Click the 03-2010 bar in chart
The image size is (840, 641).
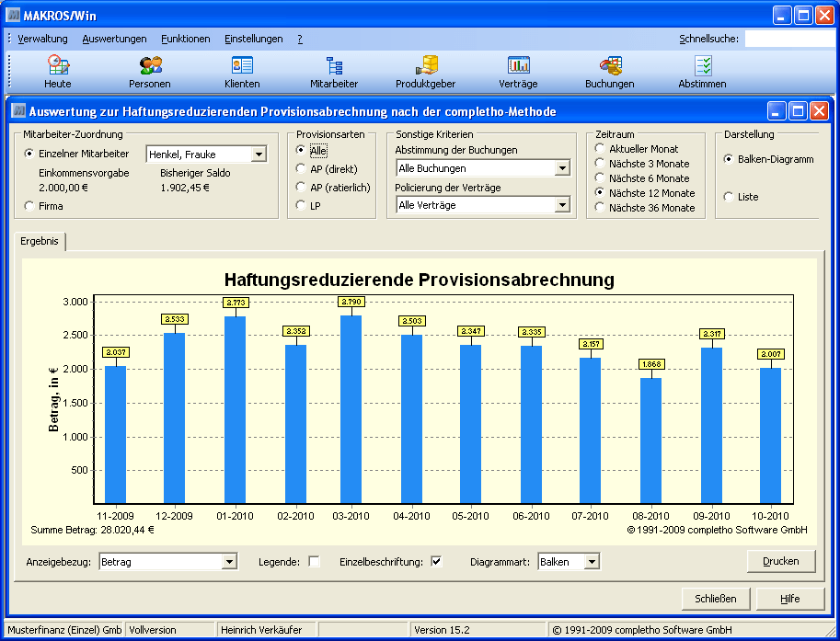(x=351, y=409)
